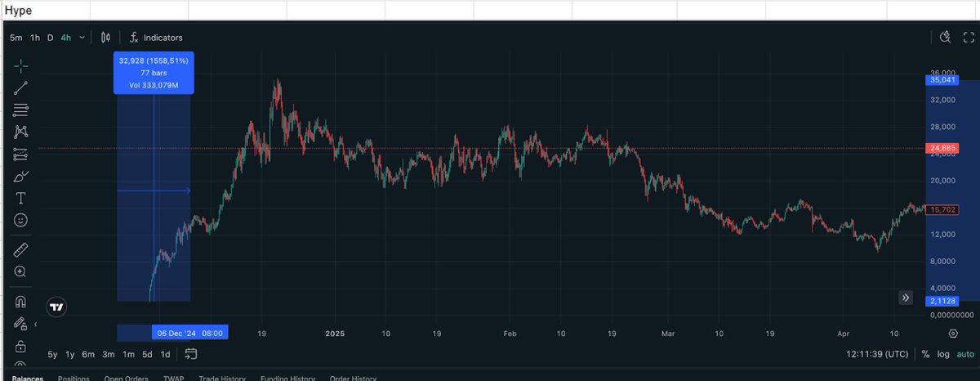Set date range to 5y
The image size is (980, 381).
(52, 354)
